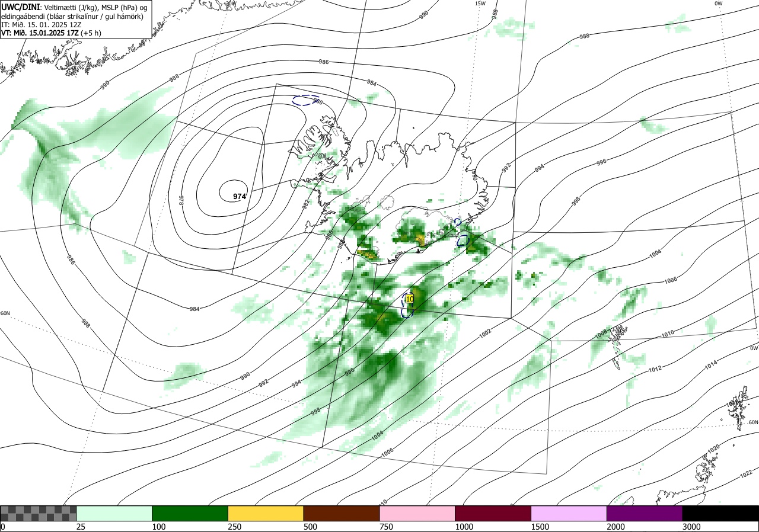759x532 pixels.
Task: Pick the light purple 1500–2000 legend swatch
Action: click(569, 513)
